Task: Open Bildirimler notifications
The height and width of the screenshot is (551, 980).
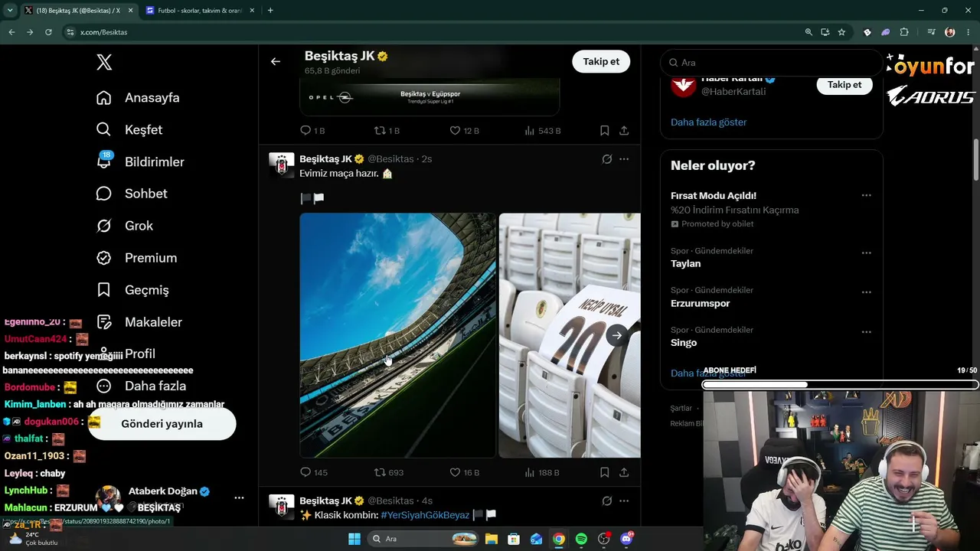Action: point(140,162)
